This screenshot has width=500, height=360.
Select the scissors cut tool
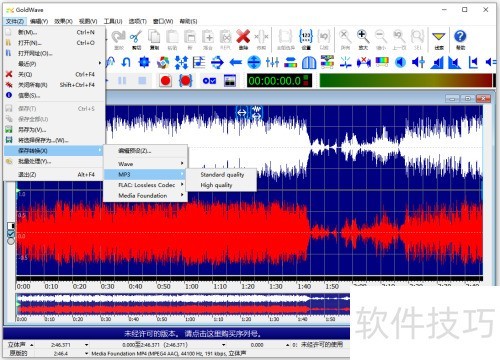click(x=136, y=37)
